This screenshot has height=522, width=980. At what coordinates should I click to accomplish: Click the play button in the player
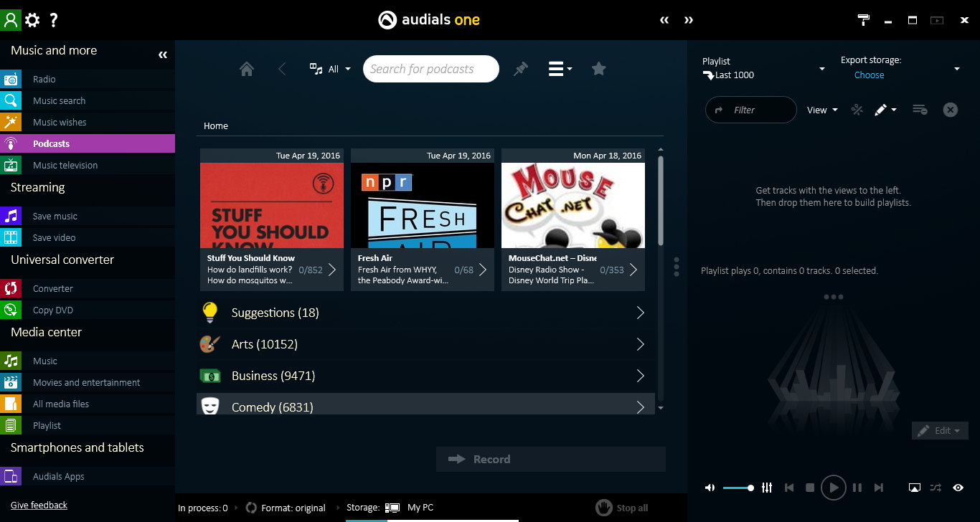click(x=833, y=488)
